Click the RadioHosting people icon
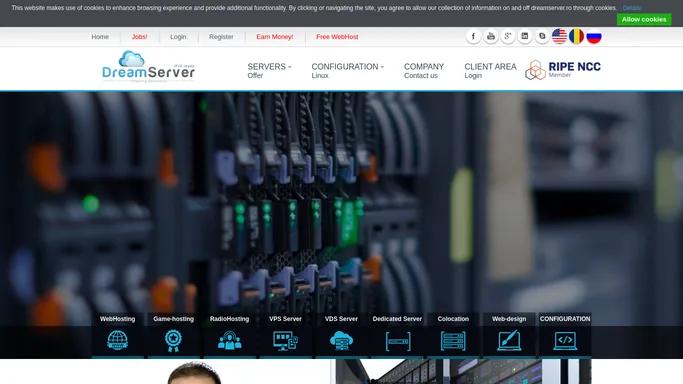Viewport: 683px width, 384px height. pos(230,340)
